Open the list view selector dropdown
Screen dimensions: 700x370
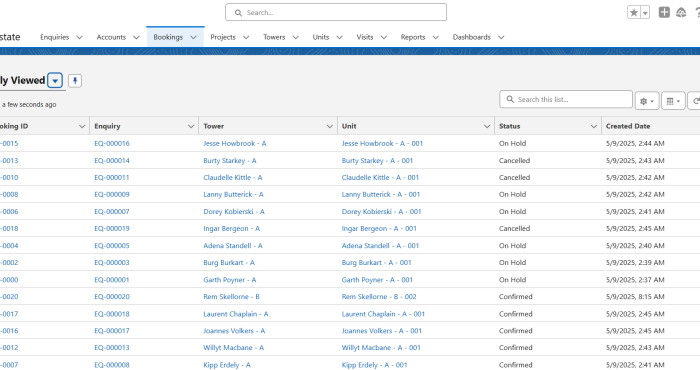click(55, 81)
